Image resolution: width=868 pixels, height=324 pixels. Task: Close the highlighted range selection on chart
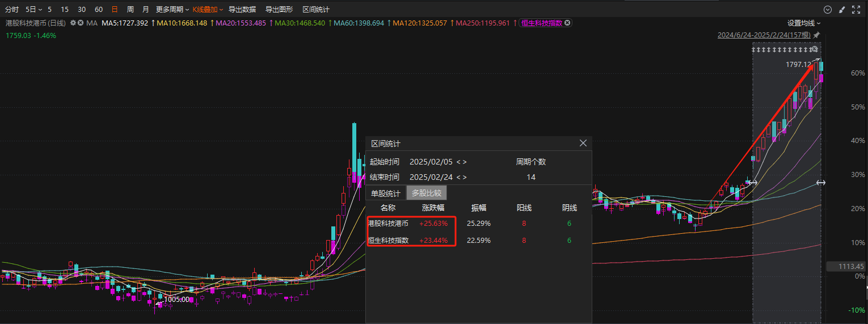coord(815,49)
